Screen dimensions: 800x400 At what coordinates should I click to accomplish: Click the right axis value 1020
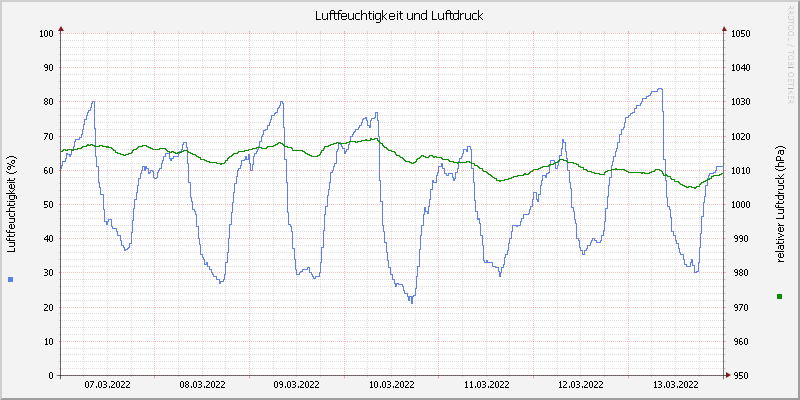coord(740,136)
